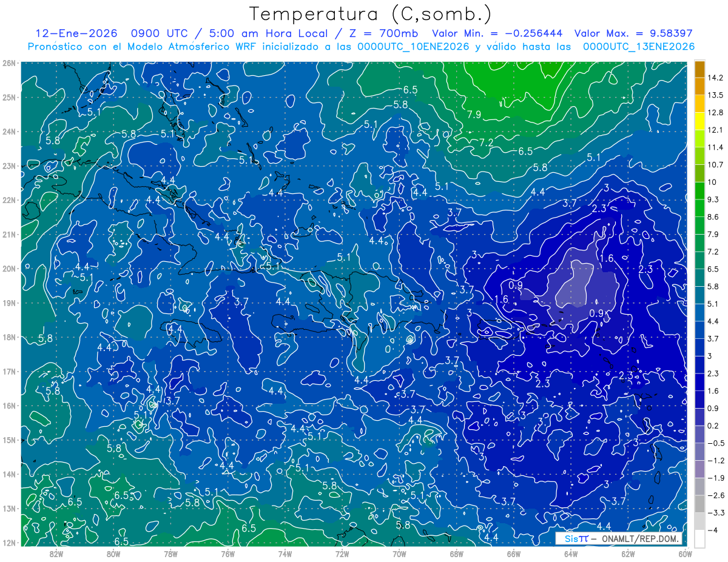Click the colorbar swatch between -1.2 and -0.5
This screenshot has width=728, height=562.
point(699,452)
